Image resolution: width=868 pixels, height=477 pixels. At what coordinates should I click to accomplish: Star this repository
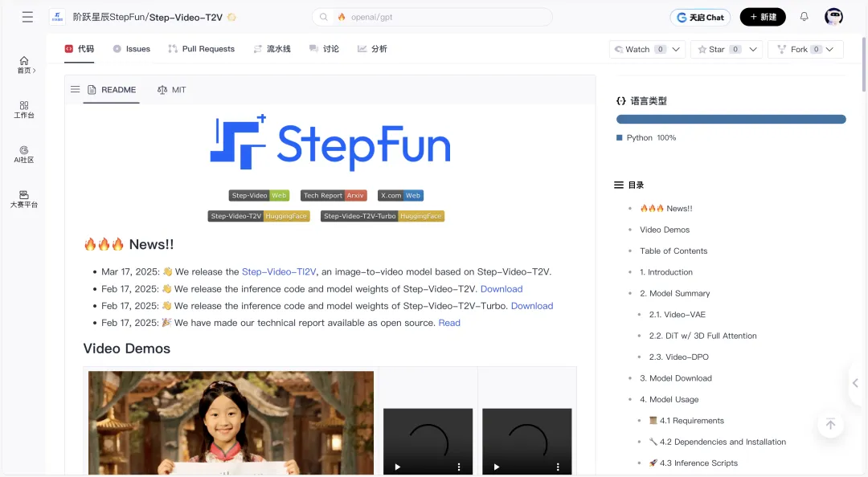(x=719, y=49)
